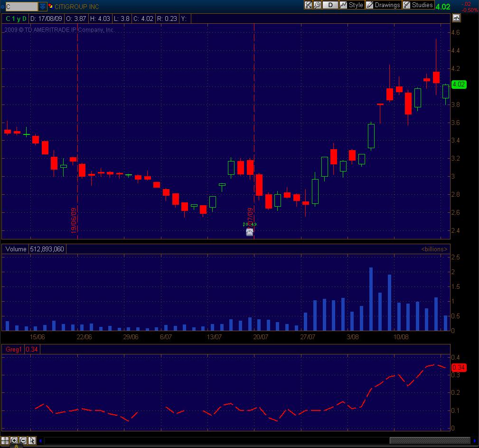Open chart settings wrench icon

point(317,5)
